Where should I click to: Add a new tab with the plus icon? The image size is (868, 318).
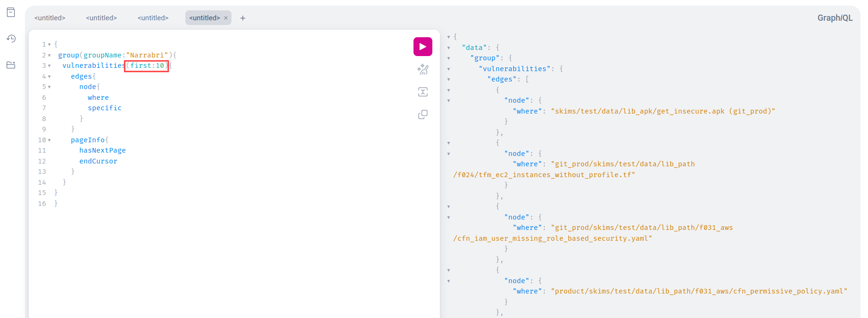tap(243, 18)
